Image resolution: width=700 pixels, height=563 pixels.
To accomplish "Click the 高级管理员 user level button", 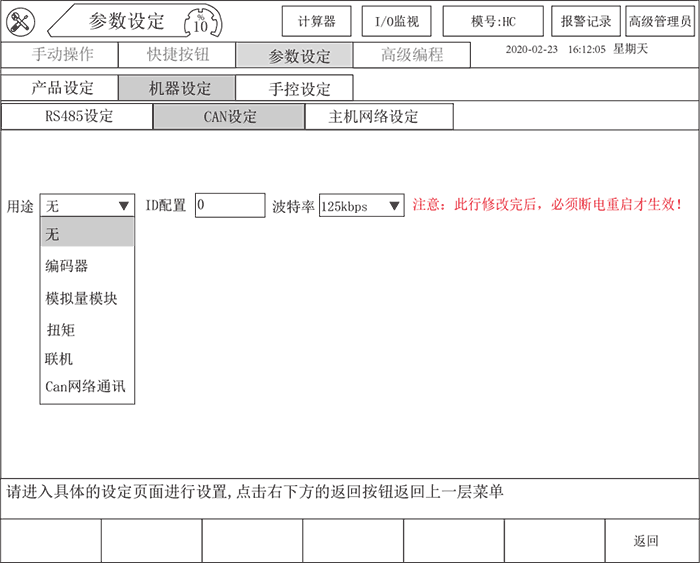I will 659,21.
